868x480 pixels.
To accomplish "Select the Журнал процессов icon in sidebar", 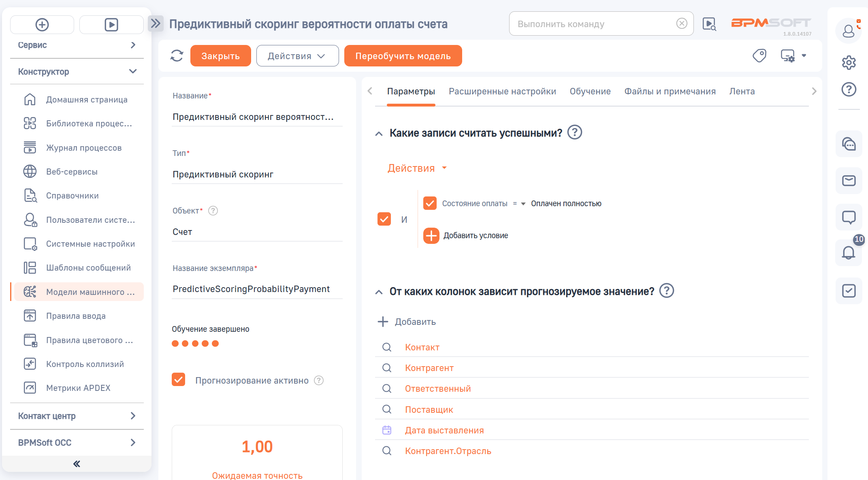I will [x=30, y=147].
